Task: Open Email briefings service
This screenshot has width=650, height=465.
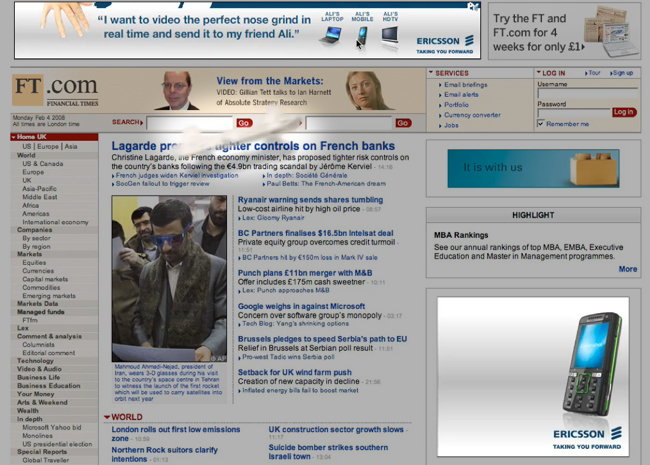Action: coord(466,85)
